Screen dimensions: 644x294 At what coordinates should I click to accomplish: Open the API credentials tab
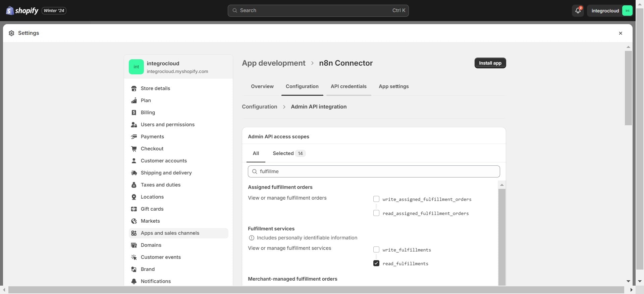[348, 86]
